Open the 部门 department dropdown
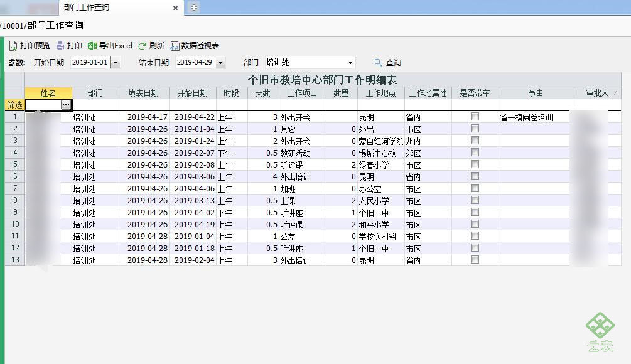Viewport: 631px width, 364px height. tap(350, 63)
